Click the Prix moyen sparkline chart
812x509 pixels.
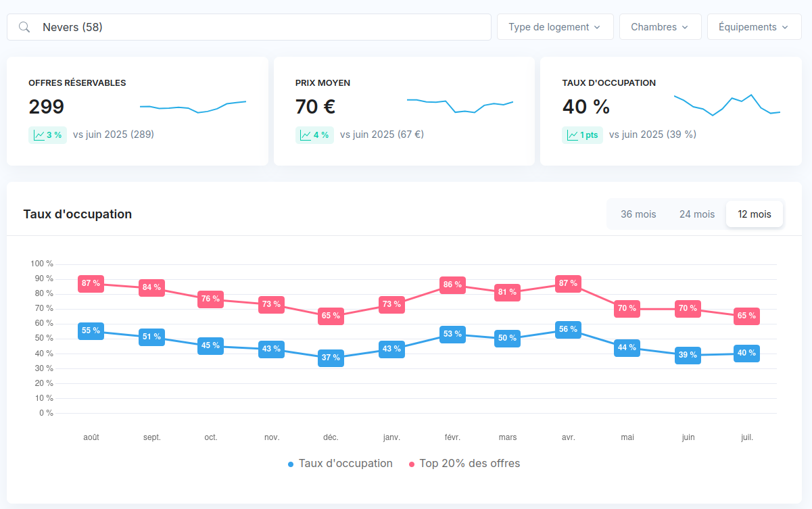460,105
